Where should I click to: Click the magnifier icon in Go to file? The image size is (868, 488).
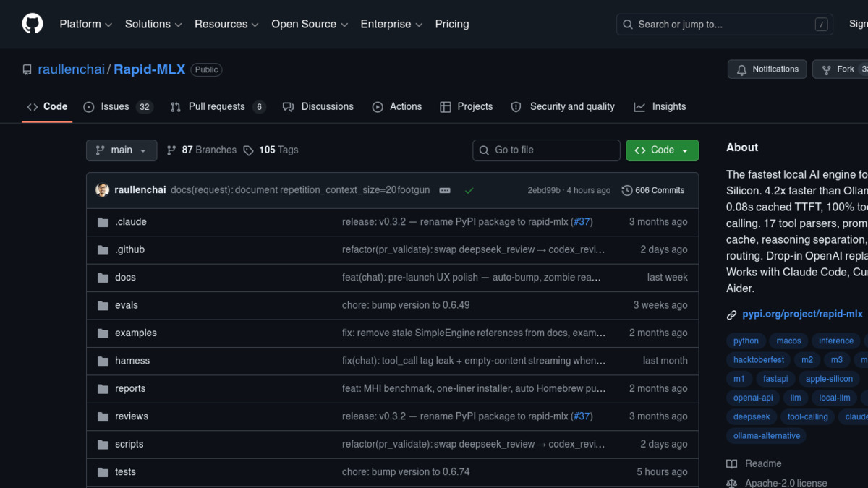pos(484,150)
